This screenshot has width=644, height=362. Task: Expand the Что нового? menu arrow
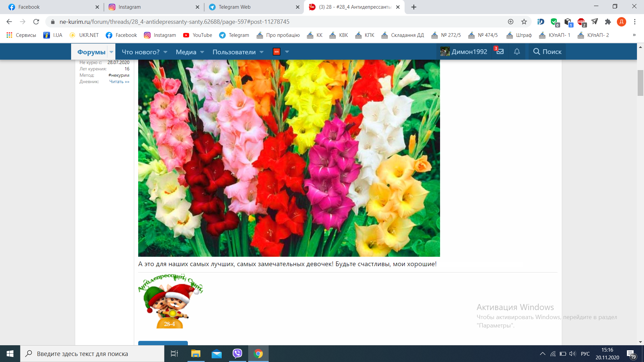(x=165, y=52)
